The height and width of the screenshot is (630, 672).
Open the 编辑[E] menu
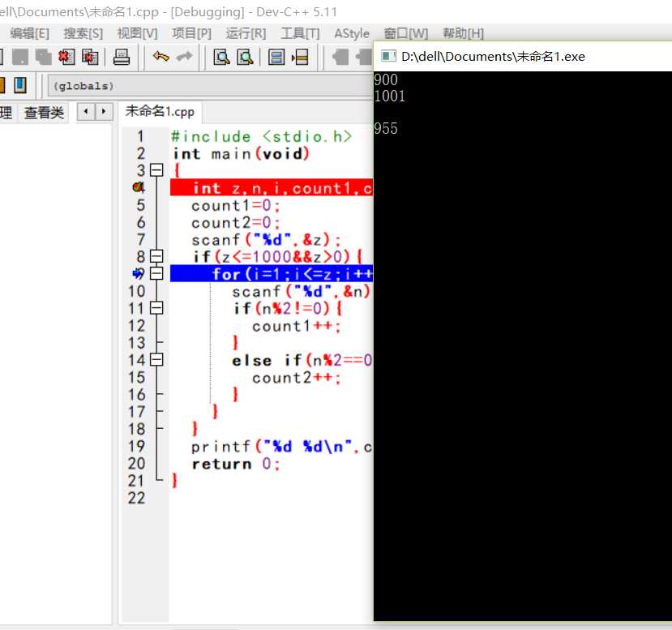point(29,33)
